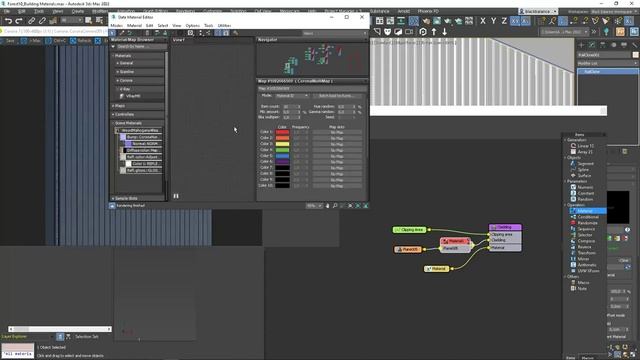Open the zoom percentage dropdown

tap(314, 206)
